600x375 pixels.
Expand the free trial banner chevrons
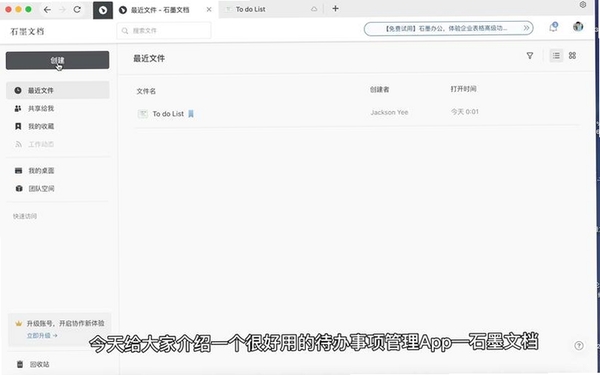coord(527,28)
